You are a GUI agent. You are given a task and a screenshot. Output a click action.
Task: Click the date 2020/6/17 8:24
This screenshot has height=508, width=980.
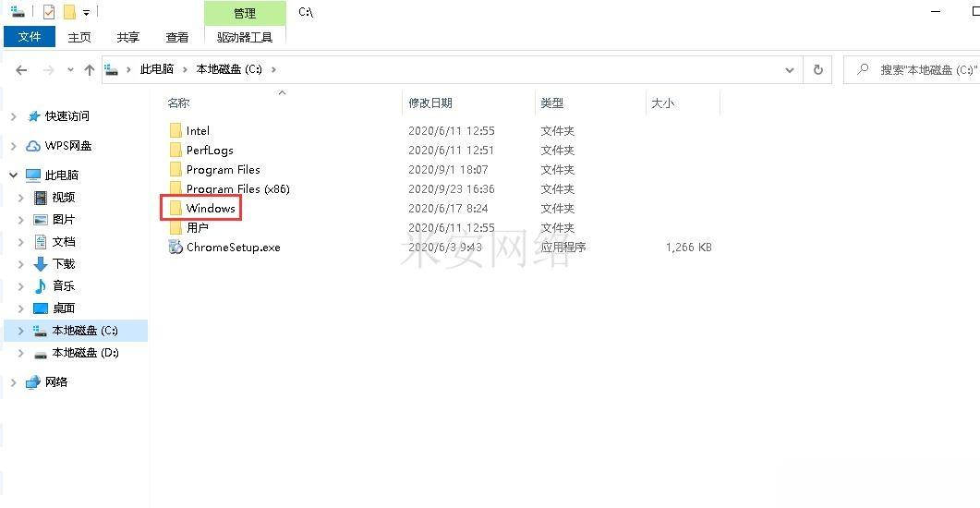pos(448,208)
